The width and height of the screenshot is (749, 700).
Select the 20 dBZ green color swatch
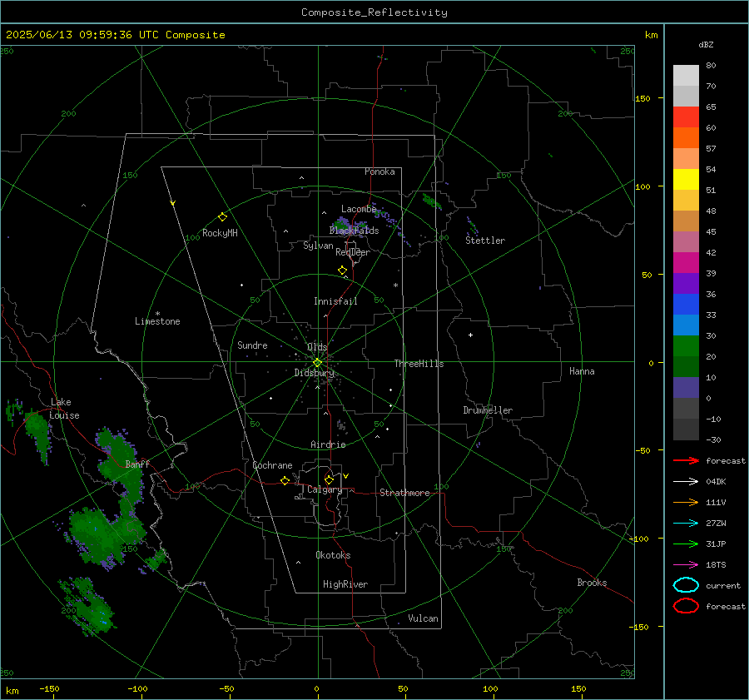686,366
